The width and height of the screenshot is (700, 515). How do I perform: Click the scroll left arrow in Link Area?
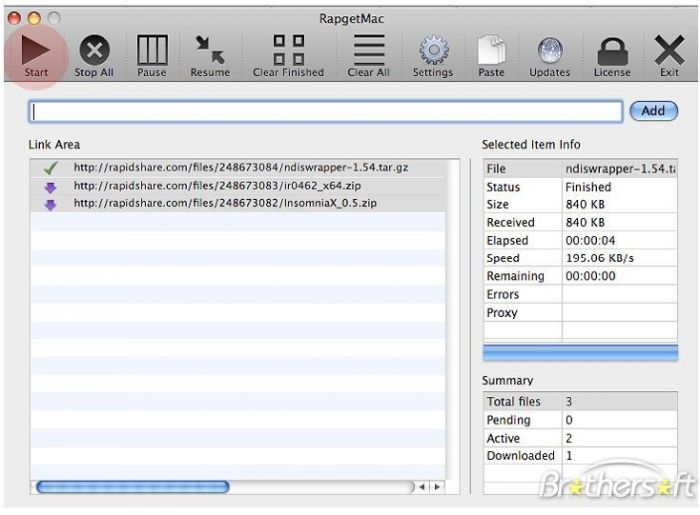(422, 487)
